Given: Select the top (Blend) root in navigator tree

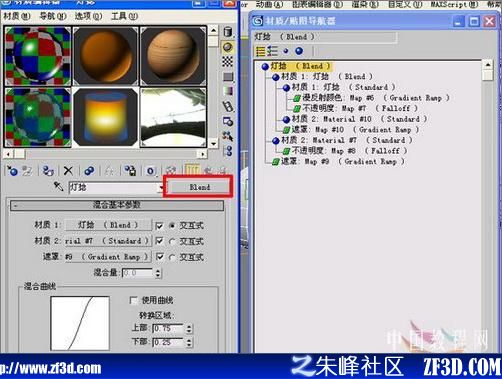Looking at the screenshot, I should pos(296,66).
